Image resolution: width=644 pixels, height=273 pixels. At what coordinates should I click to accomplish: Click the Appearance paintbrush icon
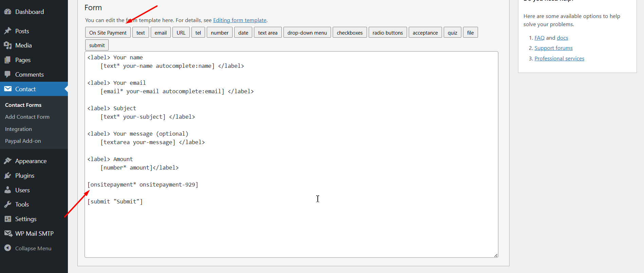click(8, 161)
